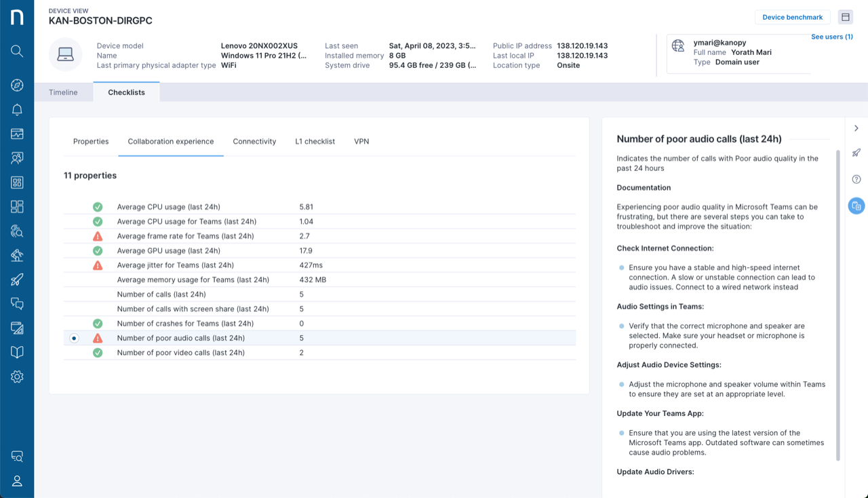The width and height of the screenshot is (868, 498).
Task: Open notifications via the bell icon
Action: (18, 109)
